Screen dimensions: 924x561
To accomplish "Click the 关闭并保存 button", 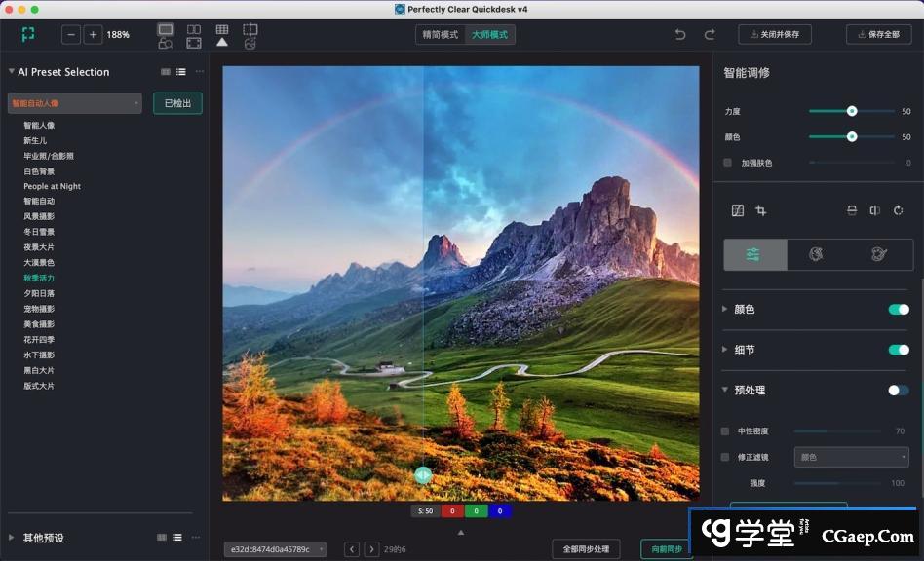I will [x=775, y=35].
